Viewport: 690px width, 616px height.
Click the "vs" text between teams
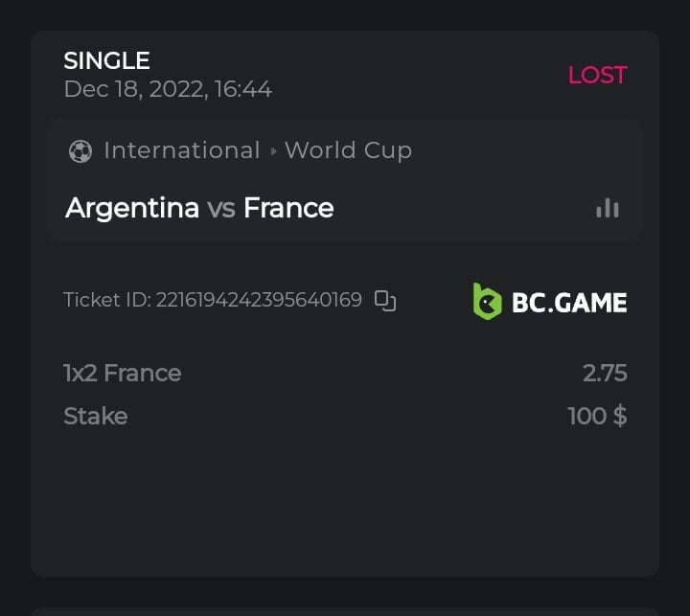point(221,208)
